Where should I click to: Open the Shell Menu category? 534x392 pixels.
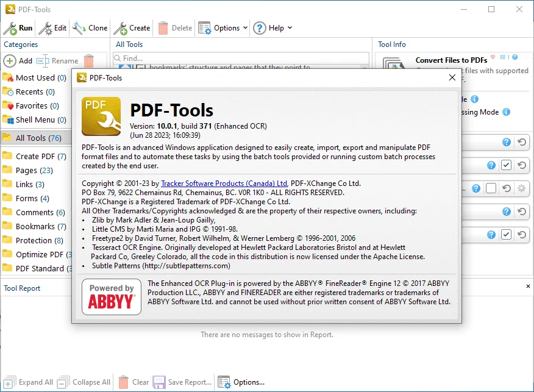(35, 120)
